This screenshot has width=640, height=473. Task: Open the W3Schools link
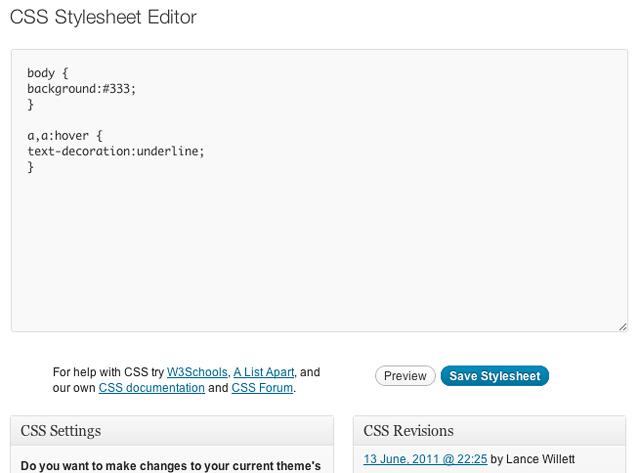click(x=197, y=372)
